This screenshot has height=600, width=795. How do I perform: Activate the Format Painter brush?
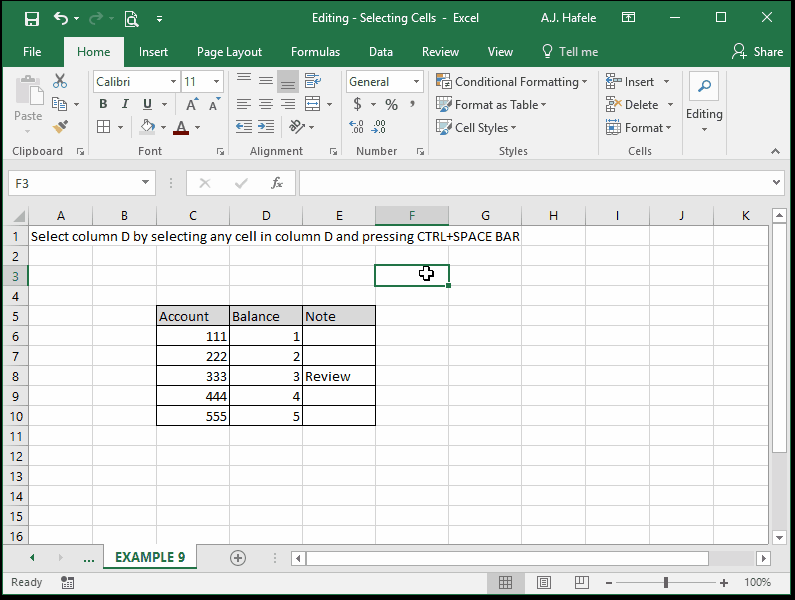click(60, 127)
